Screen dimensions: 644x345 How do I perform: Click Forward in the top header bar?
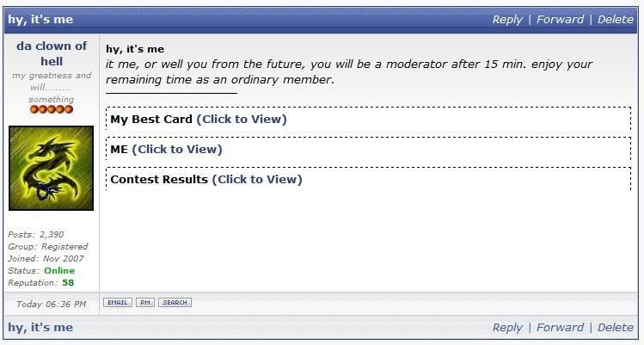(560, 19)
